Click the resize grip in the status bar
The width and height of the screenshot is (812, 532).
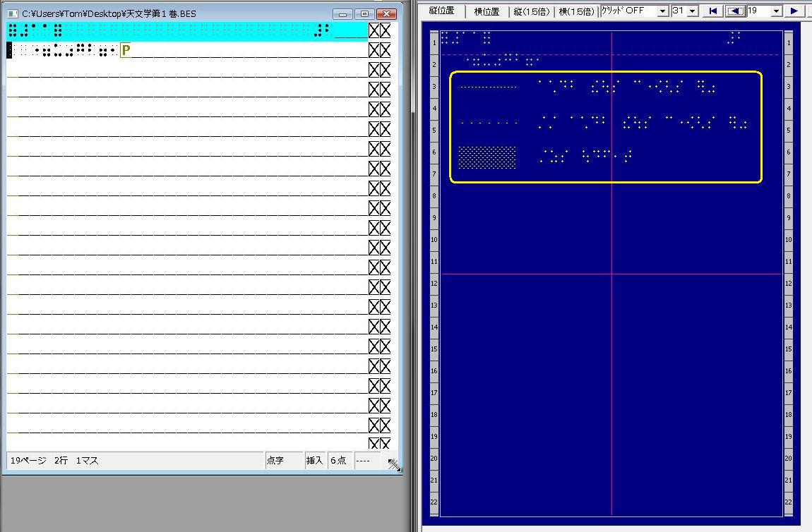pyautogui.click(x=394, y=464)
